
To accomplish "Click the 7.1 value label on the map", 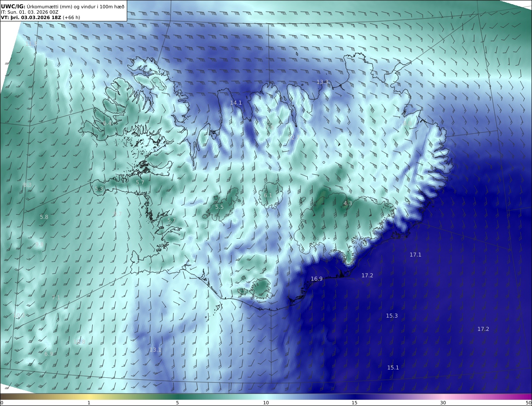I will [x=56, y=297].
